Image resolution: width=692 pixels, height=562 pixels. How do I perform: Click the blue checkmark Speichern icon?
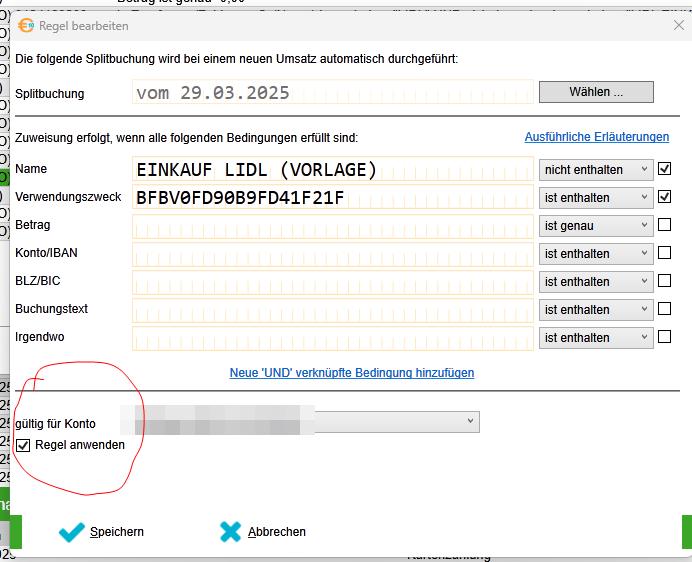[71, 532]
